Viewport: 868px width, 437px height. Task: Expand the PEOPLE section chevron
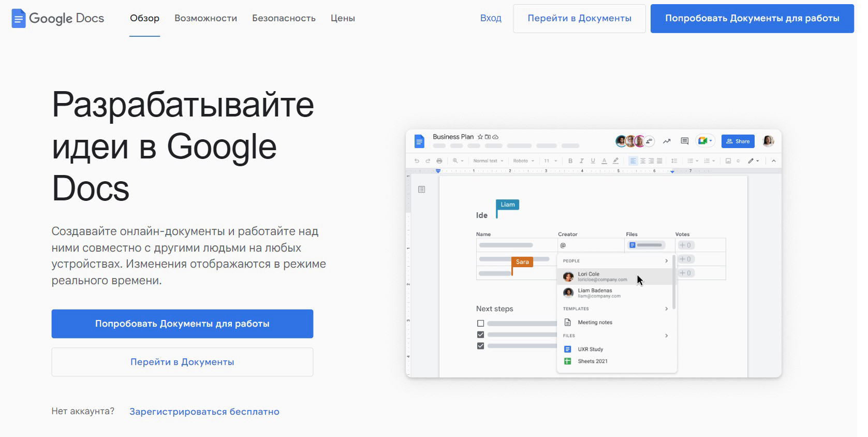pos(666,261)
